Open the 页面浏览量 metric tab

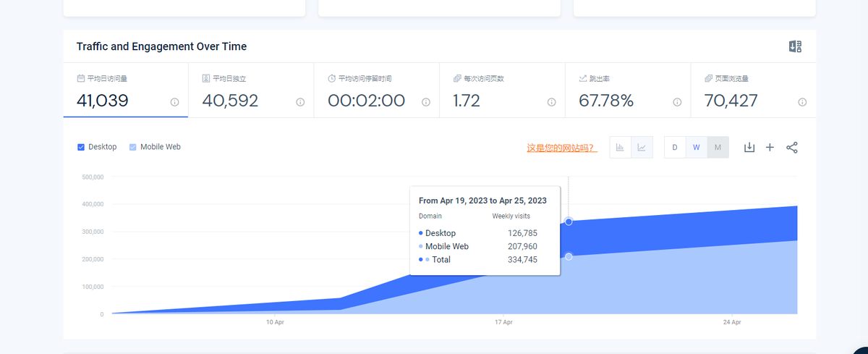(753, 90)
